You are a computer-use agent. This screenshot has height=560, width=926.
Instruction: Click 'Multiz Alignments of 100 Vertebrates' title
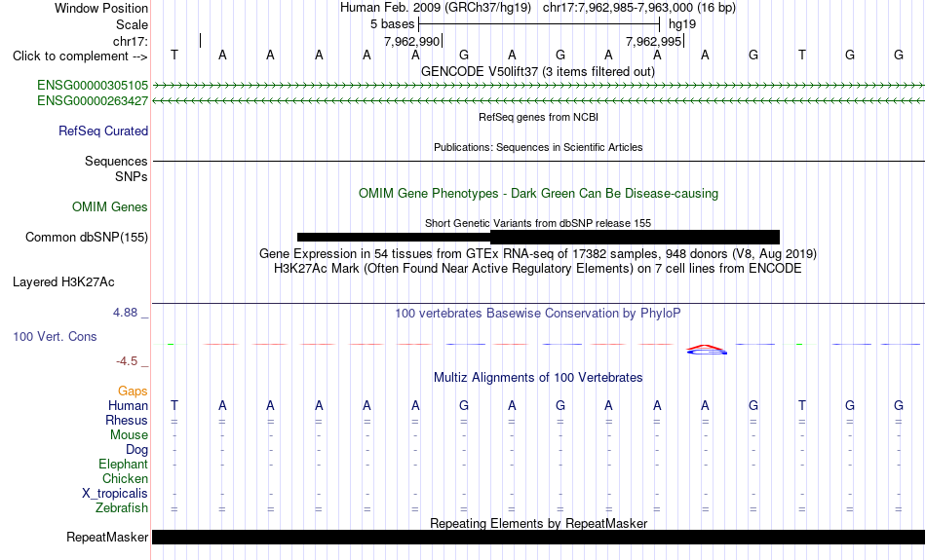point(538,378)
